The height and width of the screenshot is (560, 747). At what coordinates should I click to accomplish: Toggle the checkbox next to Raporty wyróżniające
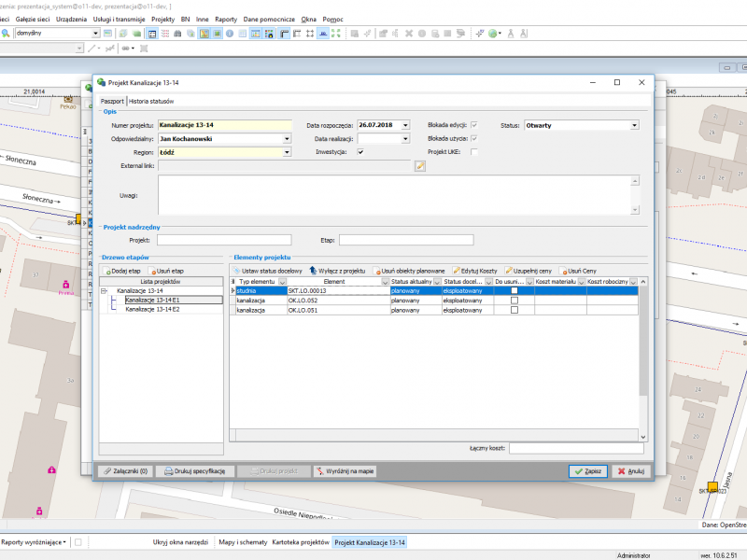pos(78,542)
